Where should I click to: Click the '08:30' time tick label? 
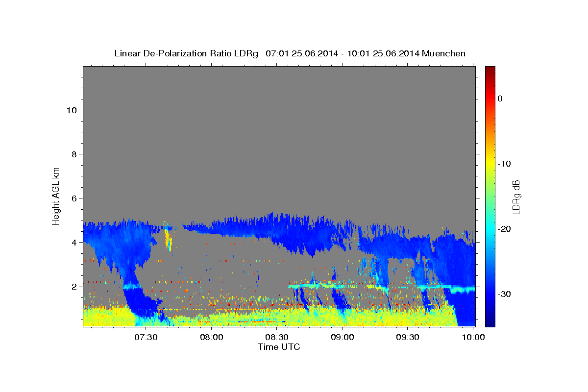pyautogui.click(x=277, y=338)
